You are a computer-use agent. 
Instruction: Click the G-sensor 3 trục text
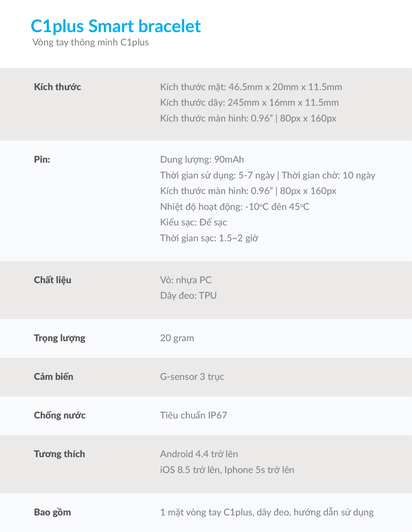pyautogui.click(x=192, y=377)
